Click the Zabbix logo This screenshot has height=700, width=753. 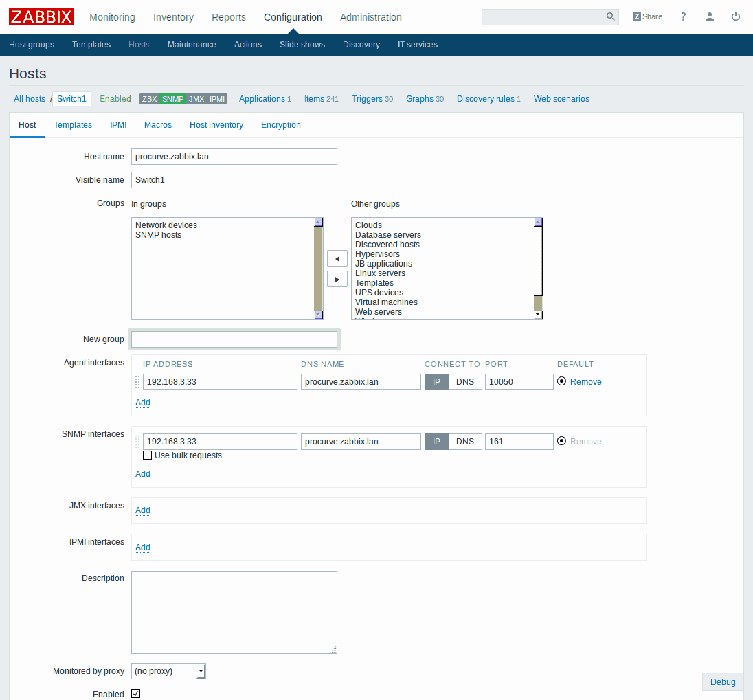pyautogui.click(x=41, y=16)
